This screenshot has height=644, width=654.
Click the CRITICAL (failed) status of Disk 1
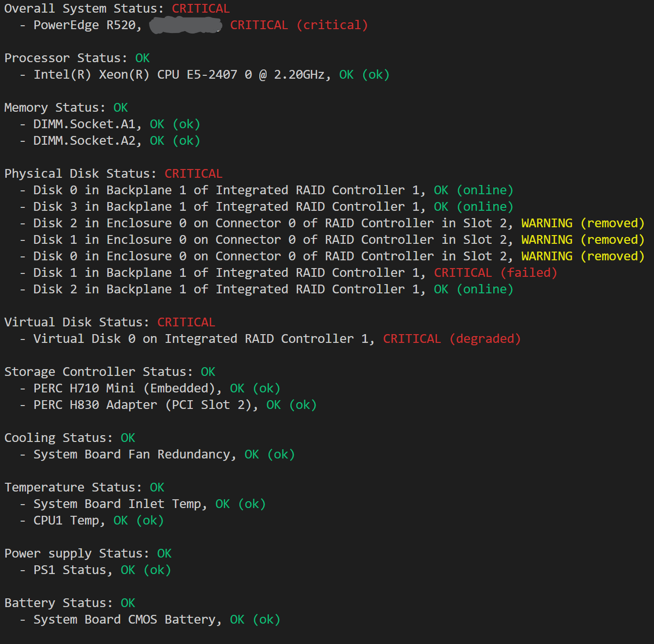tap(495, 273)
